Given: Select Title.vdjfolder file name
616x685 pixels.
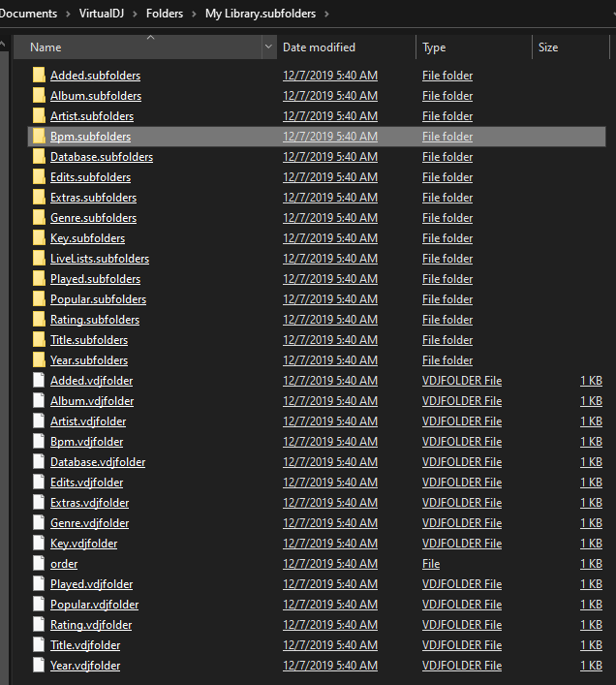Looking at the screenshot, I should coord(85,645).
